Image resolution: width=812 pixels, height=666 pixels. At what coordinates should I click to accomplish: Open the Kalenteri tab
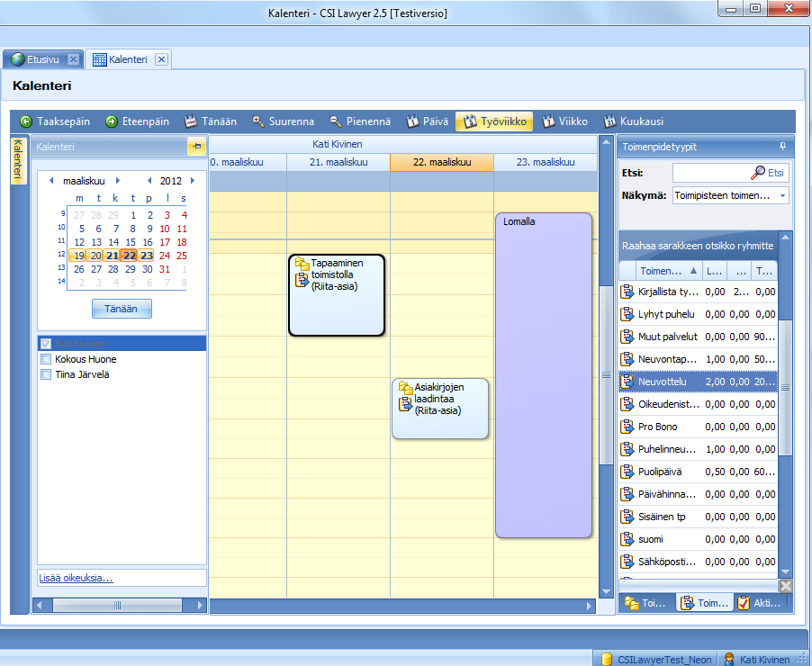129,59
